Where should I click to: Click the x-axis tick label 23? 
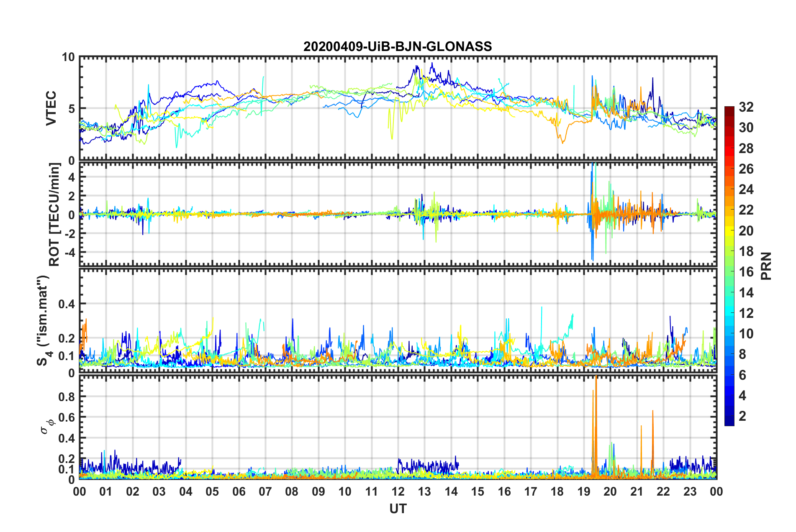coord(690,491)
